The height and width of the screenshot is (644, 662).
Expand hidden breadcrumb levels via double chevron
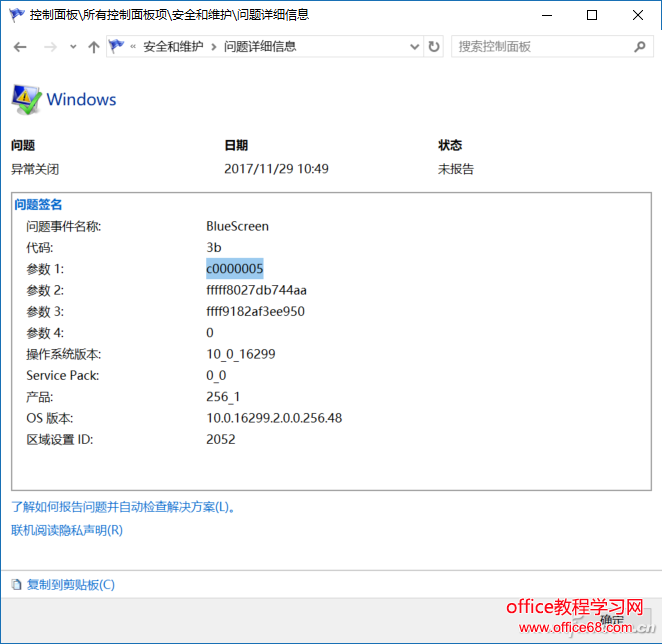[133, 46]
